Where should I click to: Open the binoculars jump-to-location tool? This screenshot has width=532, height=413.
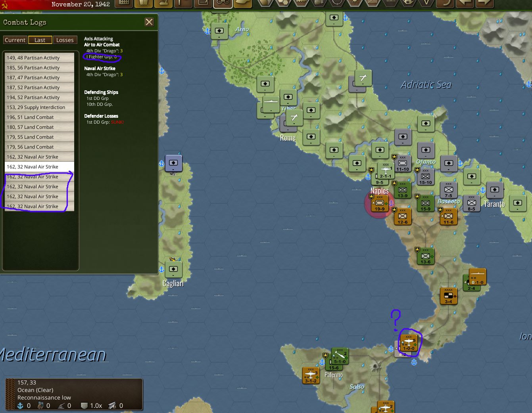click(x=222, y=4)
